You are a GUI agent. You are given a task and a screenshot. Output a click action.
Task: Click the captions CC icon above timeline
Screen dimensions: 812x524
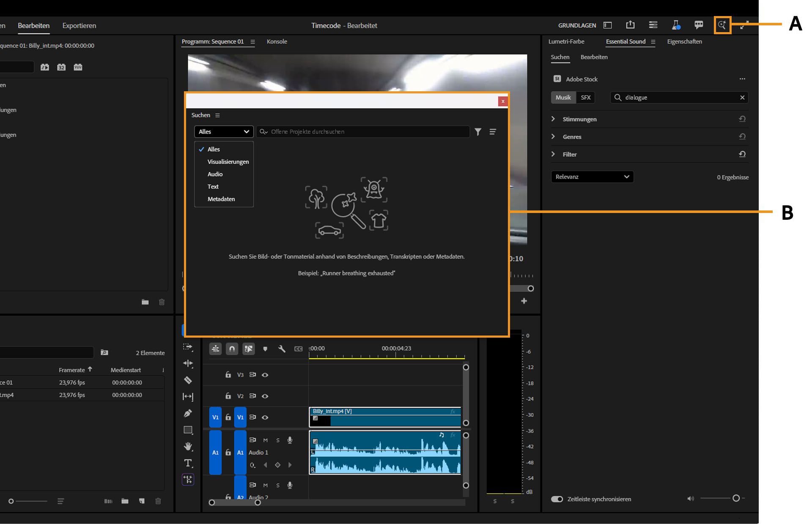click(299, 349)
